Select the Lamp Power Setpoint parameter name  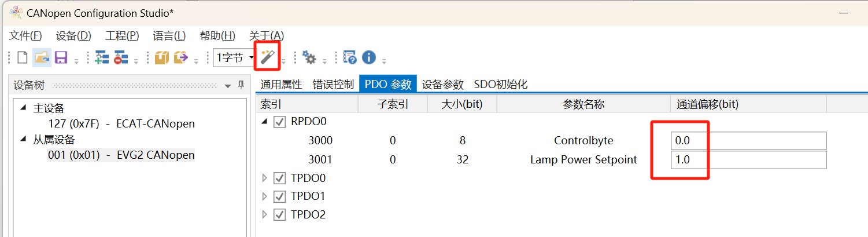(583, 159)
